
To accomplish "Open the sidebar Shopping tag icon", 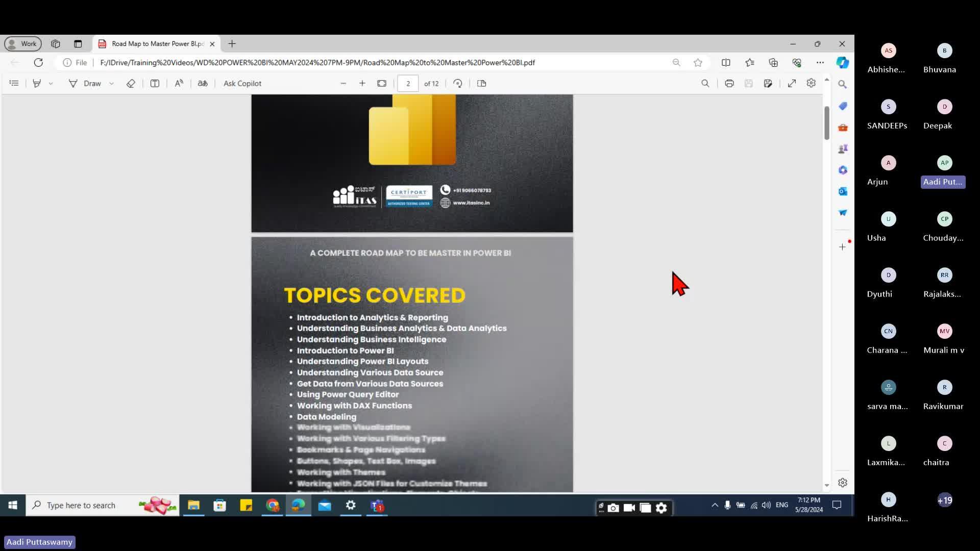I will tap(843, 106).
